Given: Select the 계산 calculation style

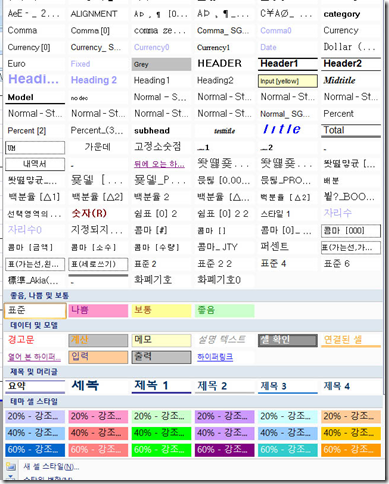Looking at the screenshot, I should pyautogui.click(x=98, y=340).
